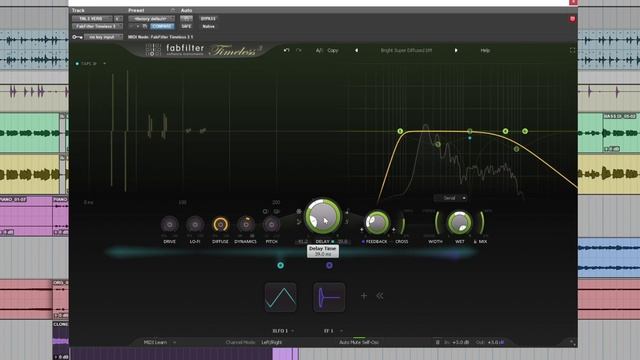This screenshot has width=640, height=360.
Task: Click the delay tap icon left of knob
Action: 299,222
